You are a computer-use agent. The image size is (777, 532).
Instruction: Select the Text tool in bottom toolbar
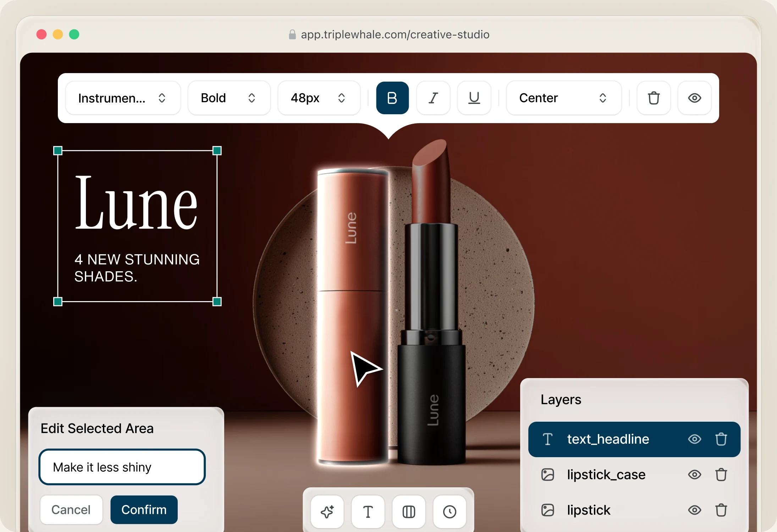click(x=368, y=511)
